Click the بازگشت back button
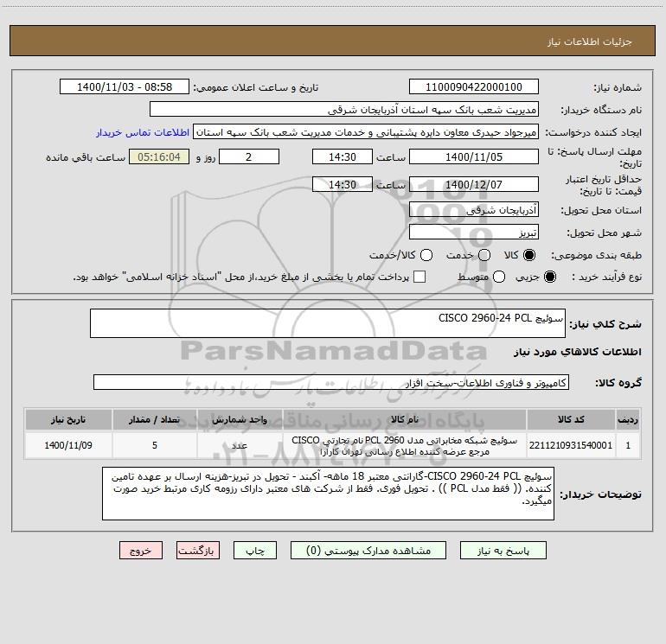The height and width of the screenshot is (644, 666). [x=198, y=550]
